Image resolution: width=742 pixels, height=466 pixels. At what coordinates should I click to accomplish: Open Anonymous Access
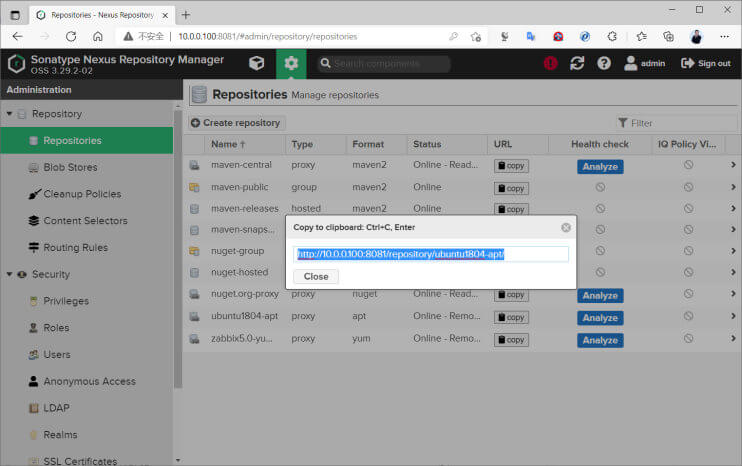click(89, 381)
